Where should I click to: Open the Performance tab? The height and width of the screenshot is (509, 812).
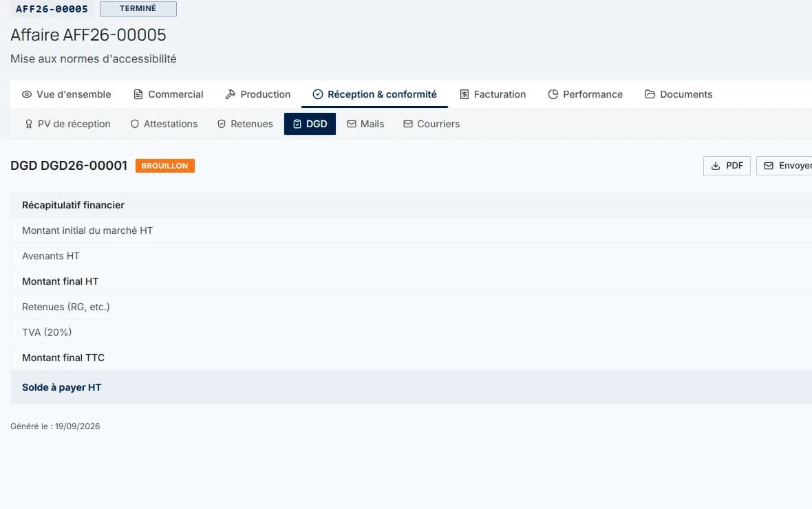click(x=585, y=94)
